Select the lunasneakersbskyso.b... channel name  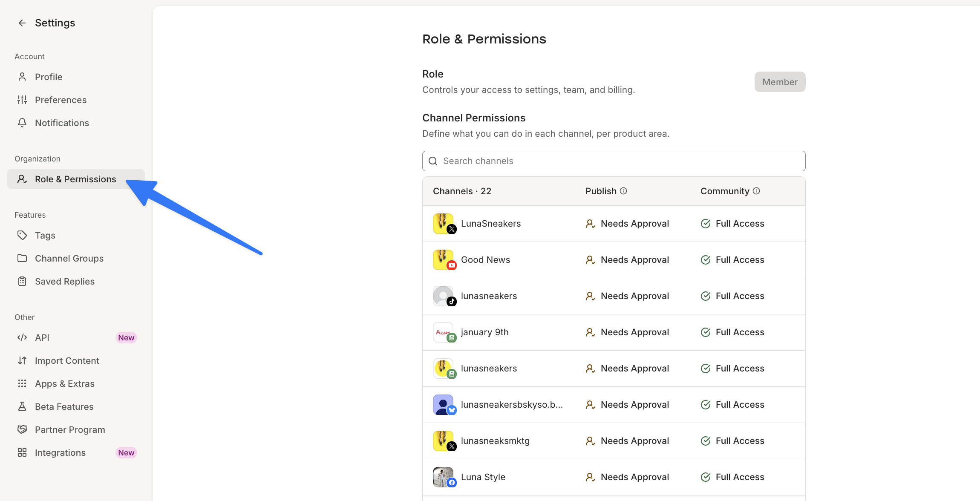[512, 405]
